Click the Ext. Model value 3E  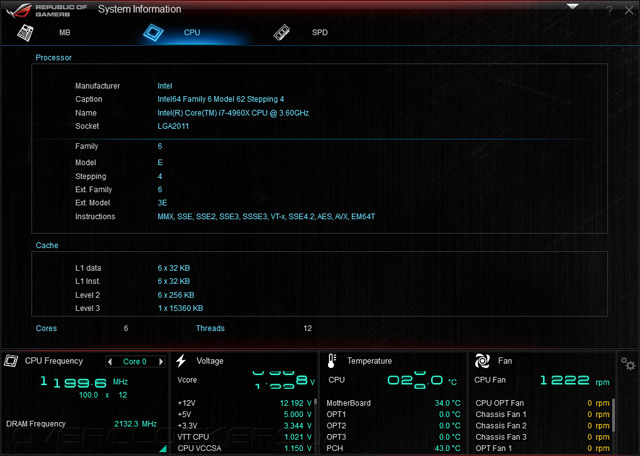pyautogui.click(x=162, y=202)
